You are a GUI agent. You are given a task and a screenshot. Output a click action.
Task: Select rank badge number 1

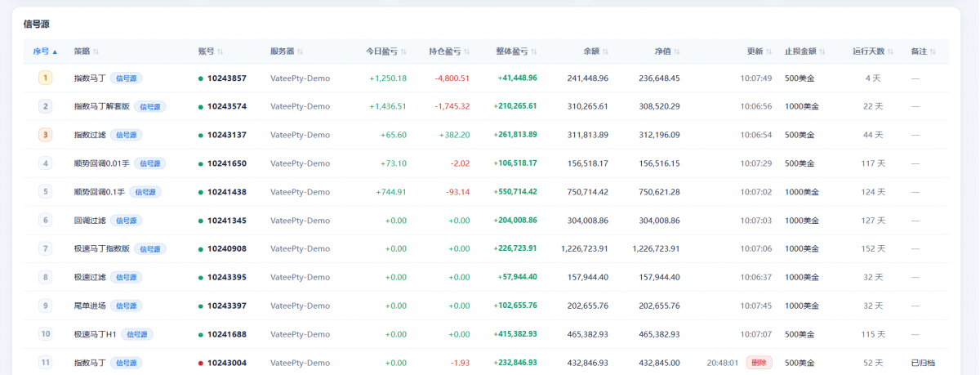46,78
